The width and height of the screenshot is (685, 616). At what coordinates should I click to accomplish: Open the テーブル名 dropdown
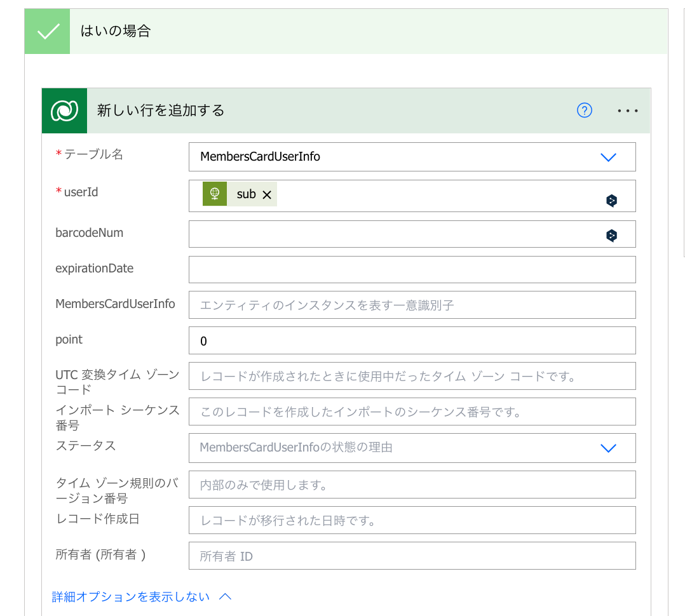(608, 157)
